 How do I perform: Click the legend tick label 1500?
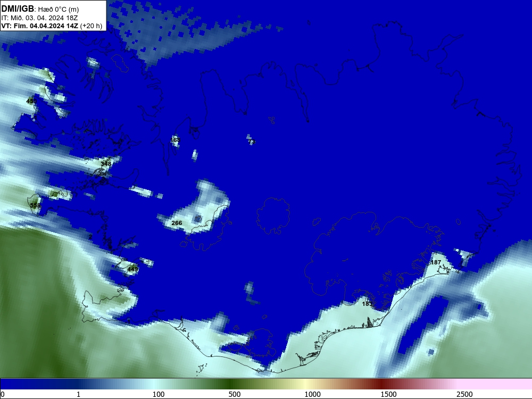(388, 394)
